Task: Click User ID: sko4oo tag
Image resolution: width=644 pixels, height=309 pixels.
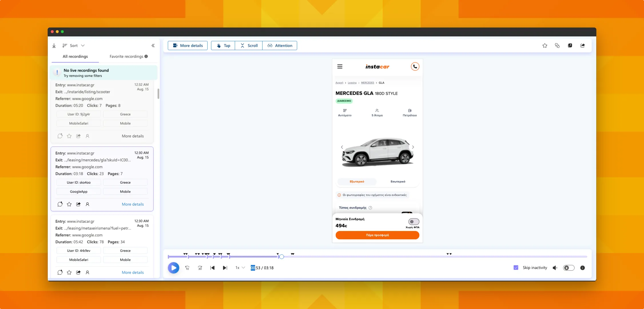Action: [x=79, y=182]
